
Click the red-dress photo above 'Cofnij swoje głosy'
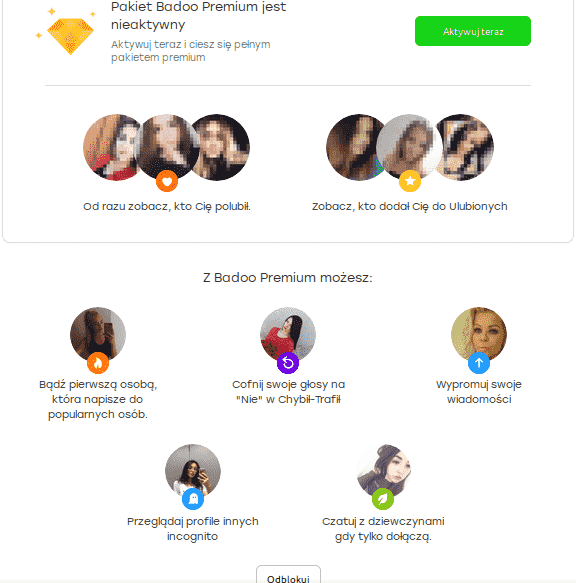288,335
